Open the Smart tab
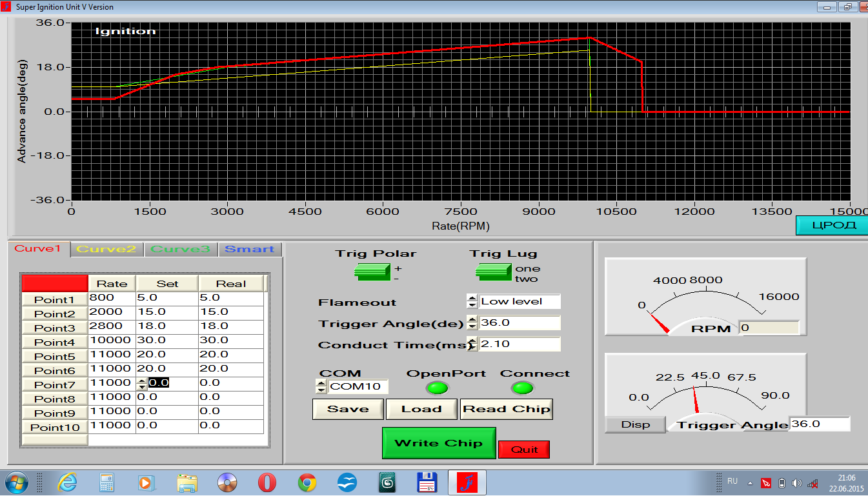 click(x=250, y=250)
